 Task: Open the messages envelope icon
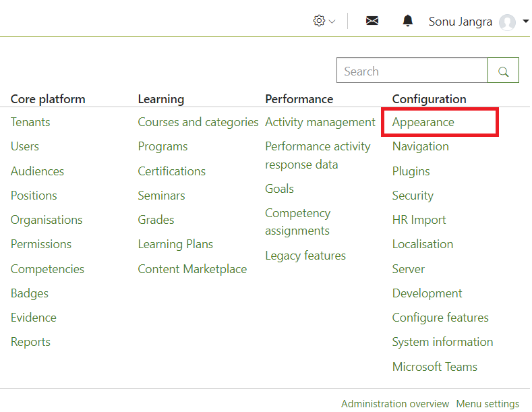(372, 21)
